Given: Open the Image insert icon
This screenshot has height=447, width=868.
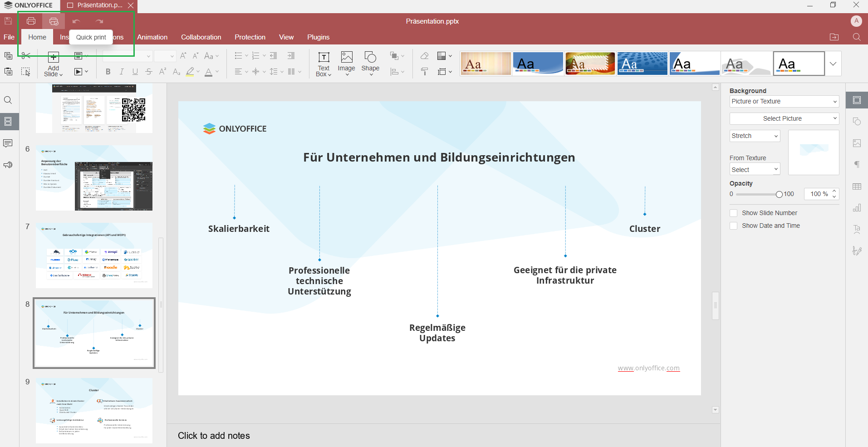Looking at the screenshot, I should click(x=347, y=57).
